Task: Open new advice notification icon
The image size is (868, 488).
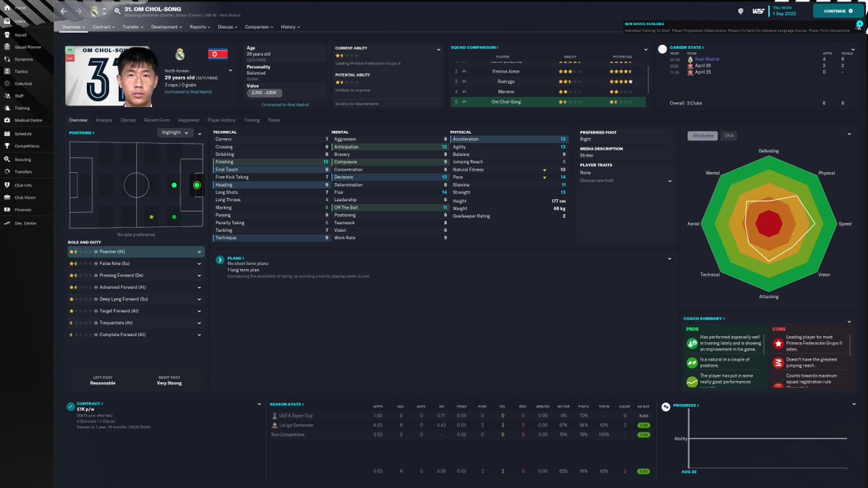Action: 859,24
